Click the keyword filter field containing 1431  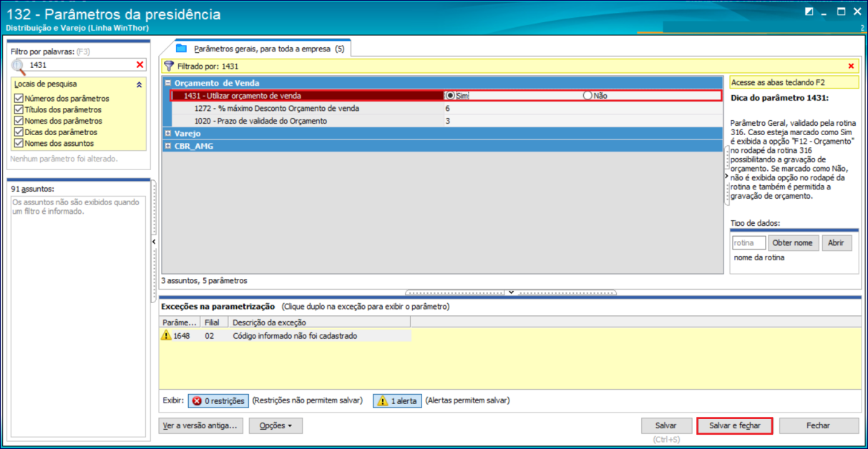tap(80, 65)
